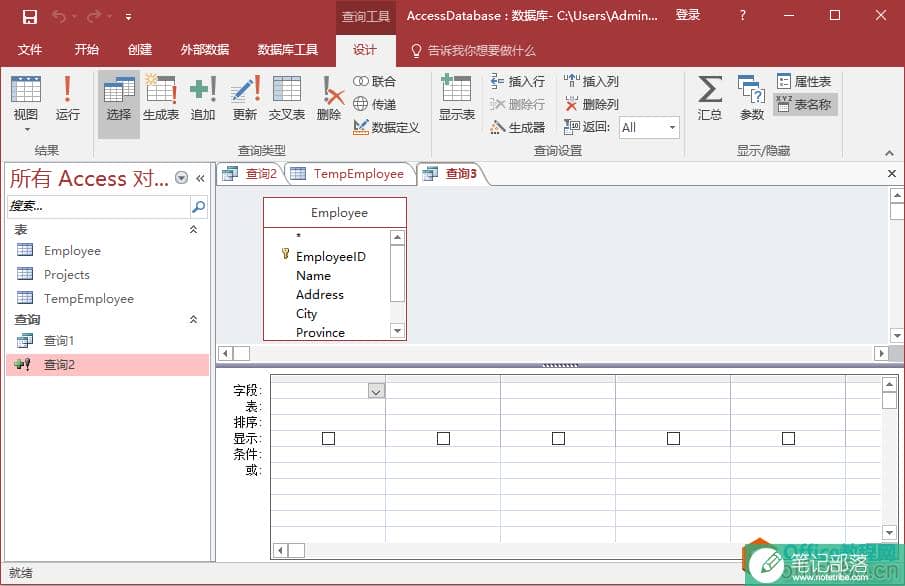
Task: Select the asterisk all-fields entry
Action: point(298,236)
